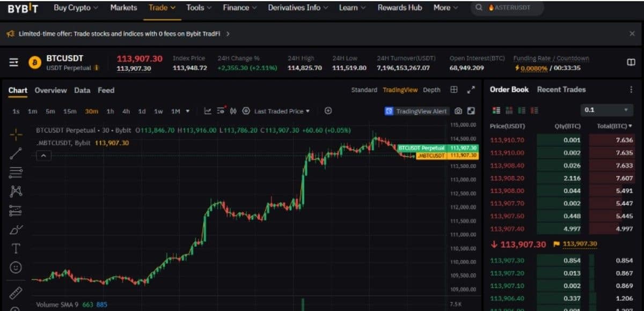The width and height of the screenshot is (644, 311).
Task: Switch to the Data tab
Action: [x=82, y=90]
